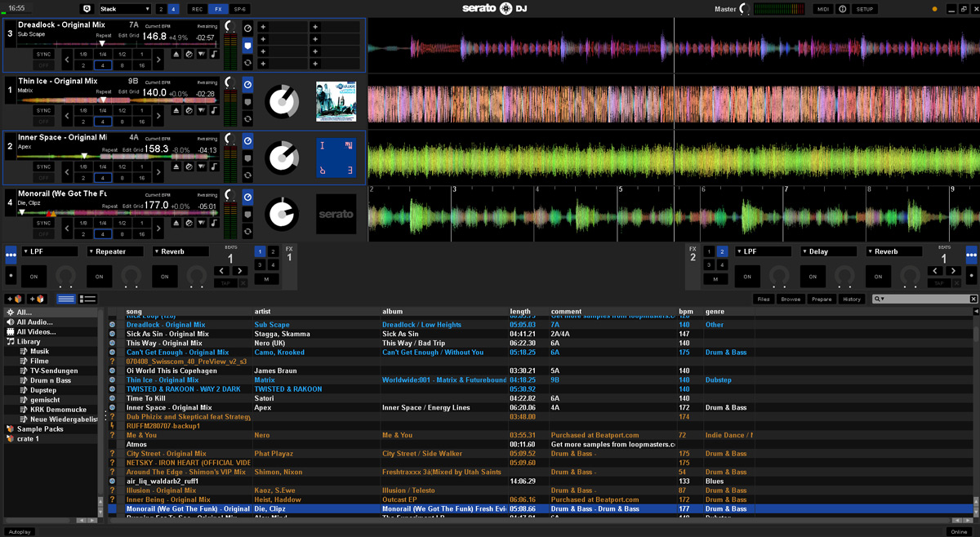The width and height of the screenshot is (980, 537).
Task: Open loops tab icon on deck 2
Action: [x=247, y=175]
